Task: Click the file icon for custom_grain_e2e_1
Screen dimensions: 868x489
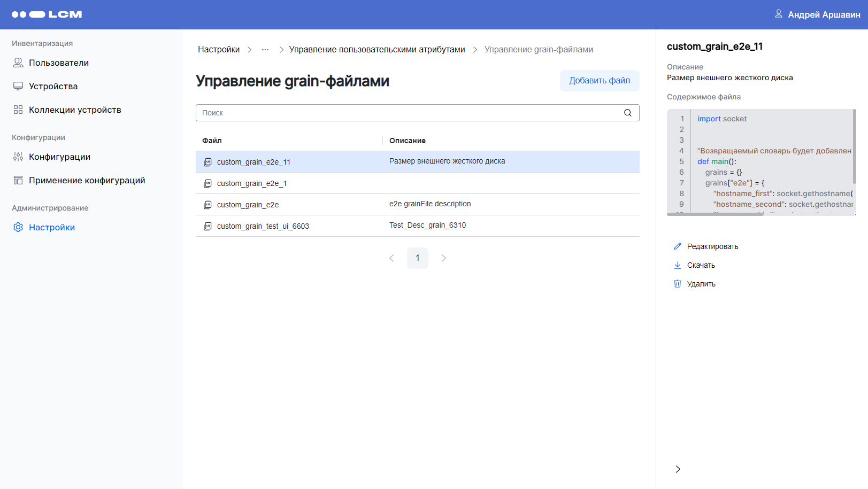Action: point(208,183)
